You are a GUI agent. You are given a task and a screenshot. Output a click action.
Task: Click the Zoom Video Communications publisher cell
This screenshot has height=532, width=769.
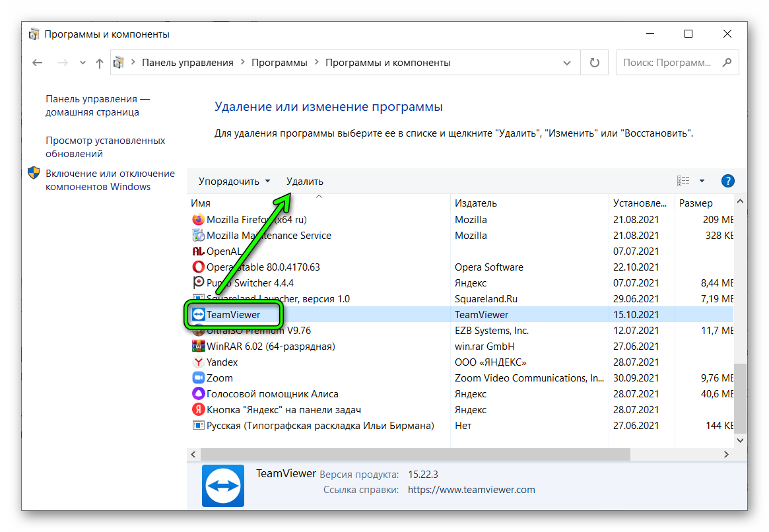(x=529, y=378)
